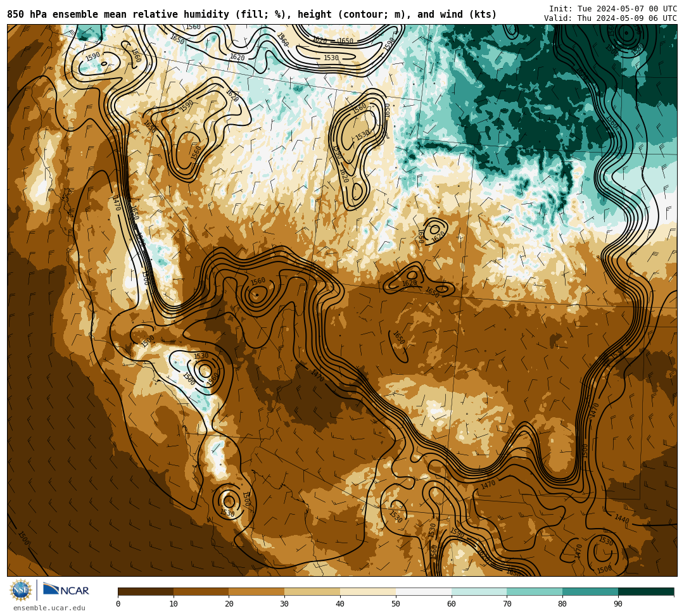This screenshot has width=684, height=616.
Task: Click the 70–80% teal colorbar segment
Action: [x=535, y=591]
